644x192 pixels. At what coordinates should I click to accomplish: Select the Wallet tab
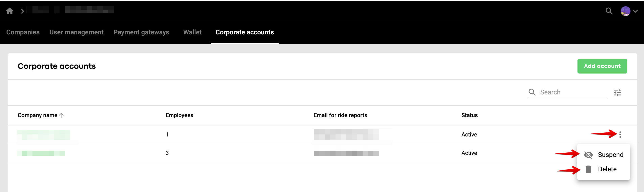(192, 32)
